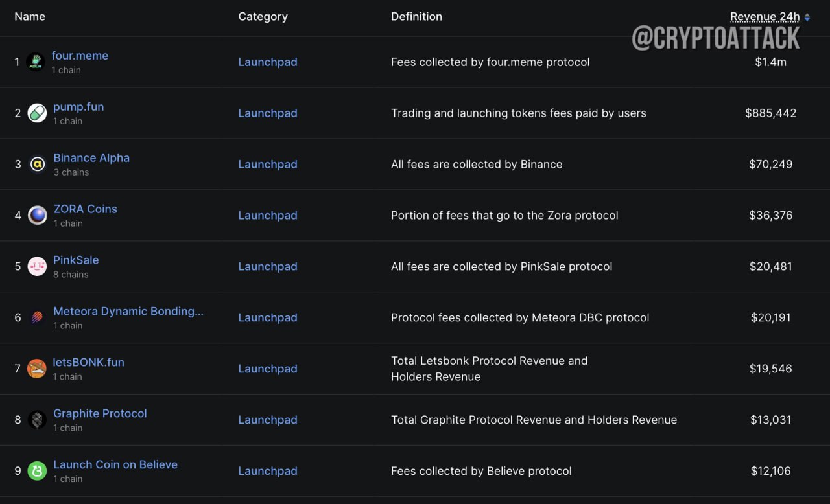The image size is (830, 504).
Task: Open Launchpad category in letsBONK.fun row
Action: 268,369
